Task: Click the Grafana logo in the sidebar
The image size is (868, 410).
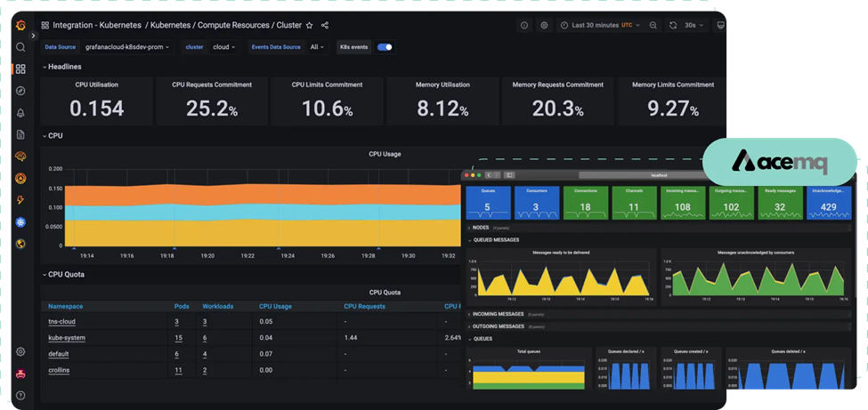Action: coord(20,26)
